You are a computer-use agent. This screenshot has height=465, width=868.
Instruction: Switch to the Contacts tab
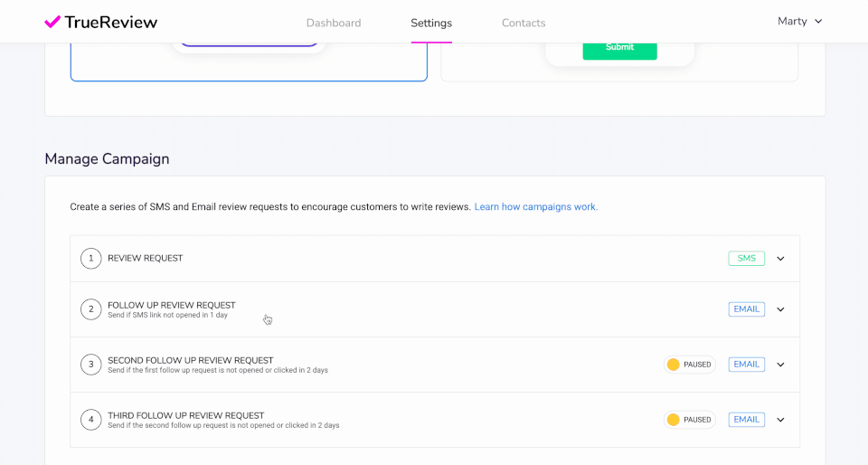click(524, 24)
